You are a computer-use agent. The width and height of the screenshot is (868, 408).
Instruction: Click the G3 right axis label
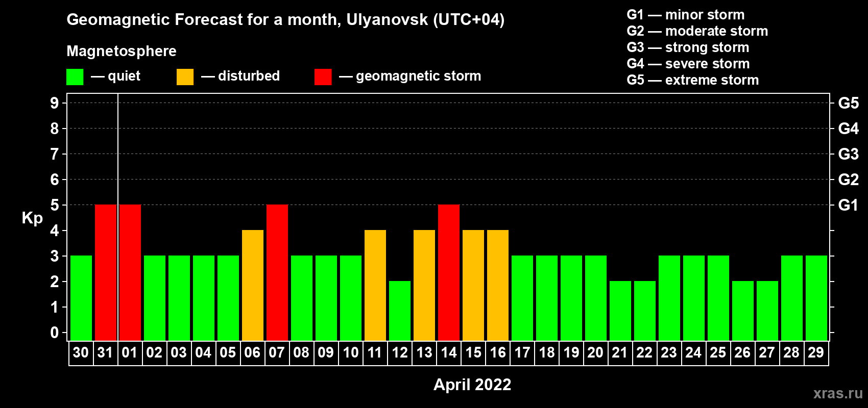[x=849, y=154]
